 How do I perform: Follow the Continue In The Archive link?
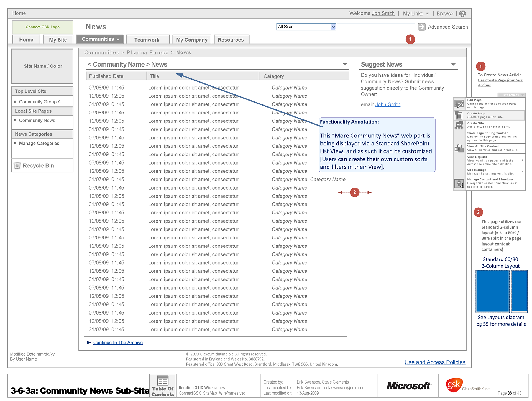(118, 343)
